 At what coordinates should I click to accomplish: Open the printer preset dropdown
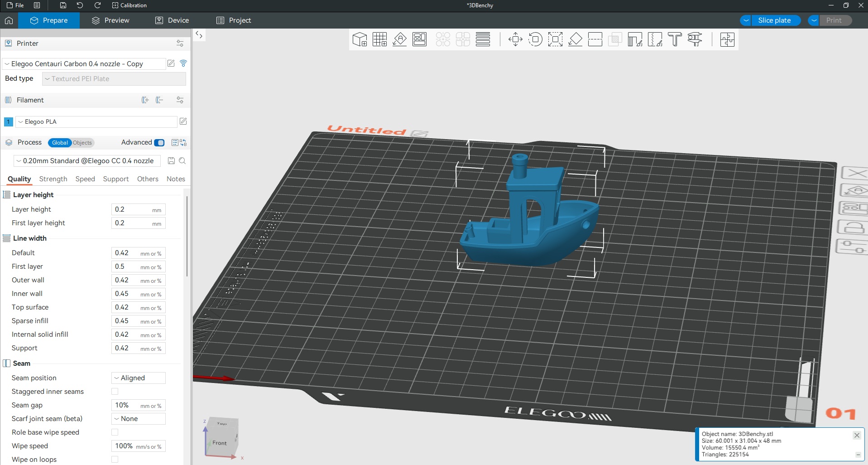click(84, 64)
